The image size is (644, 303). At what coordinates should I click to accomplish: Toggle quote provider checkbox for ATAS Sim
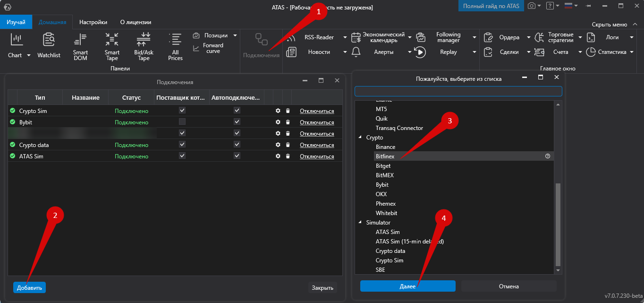[182, 156]
